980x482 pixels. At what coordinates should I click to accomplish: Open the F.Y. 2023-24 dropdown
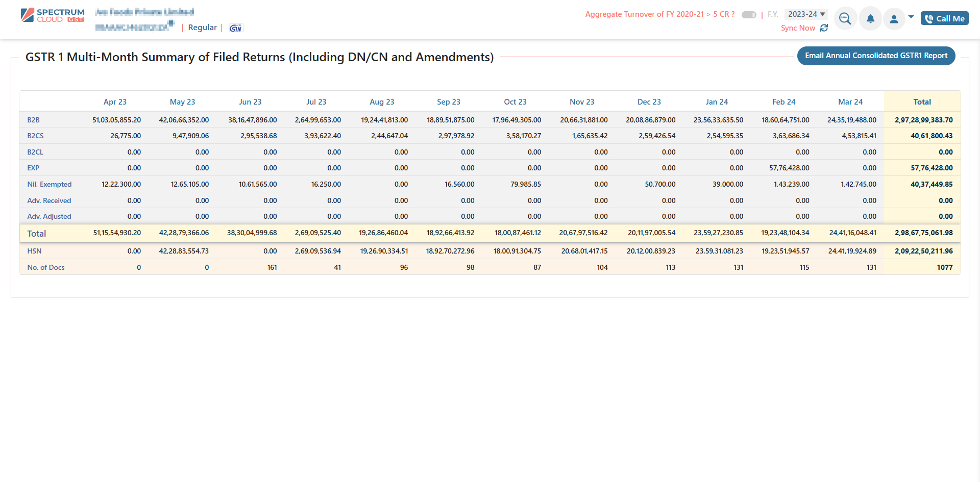(x=806, y=14)
